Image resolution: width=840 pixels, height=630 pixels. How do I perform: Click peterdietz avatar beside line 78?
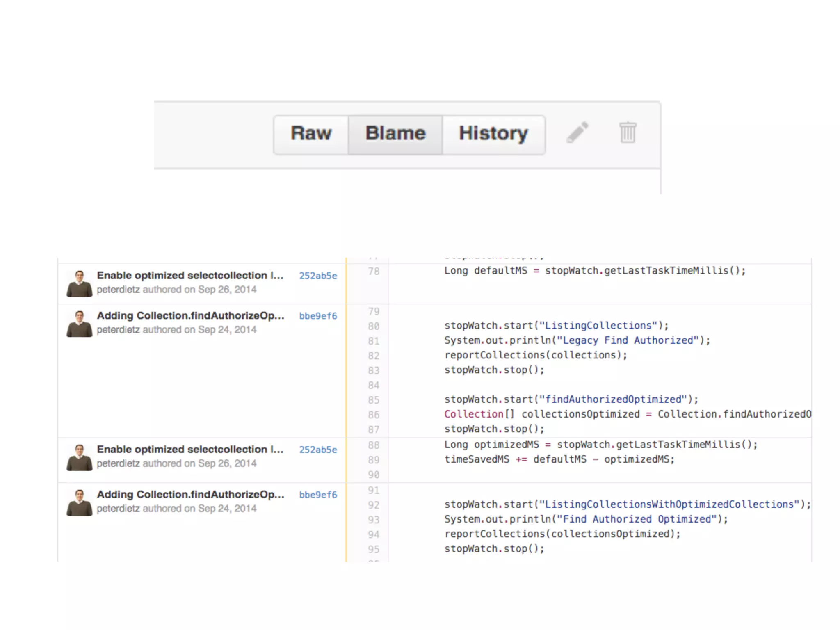coord(79,283)
